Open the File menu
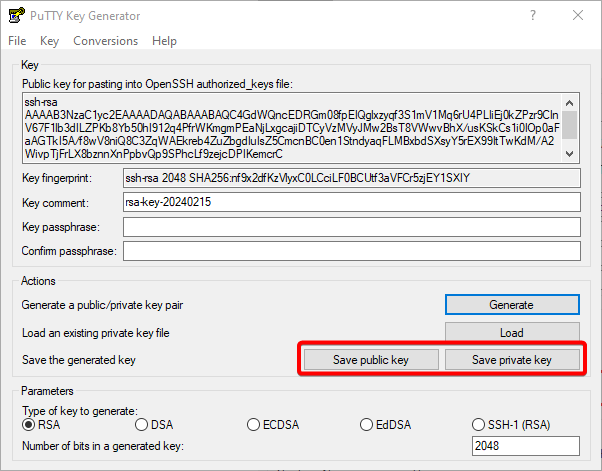602x471 pixels. (x=17, y=41)
